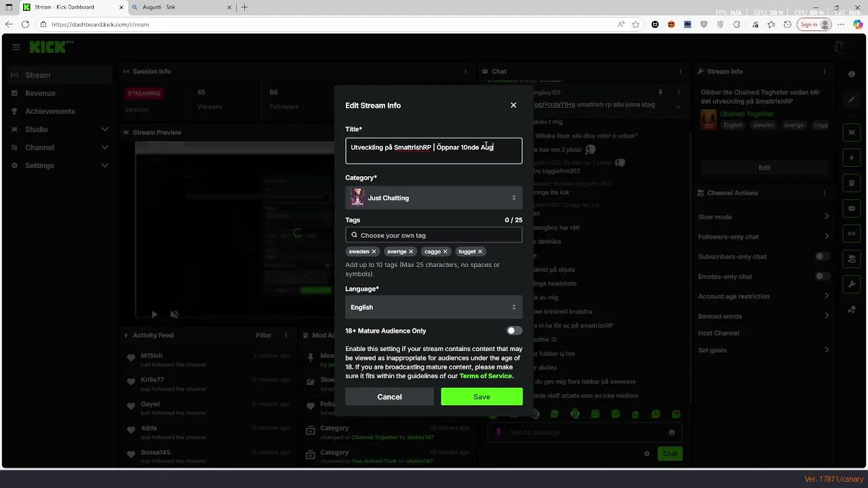The height and width of the screenshot is (488, 868).
Task: Open browser Settings and more menu
Action: [842, 24]
